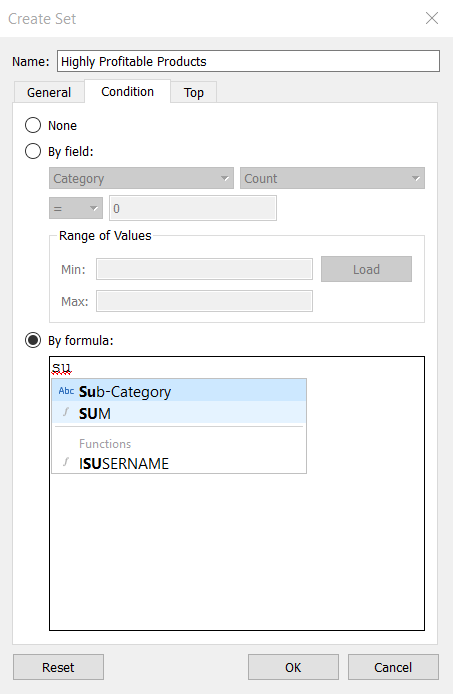Close the Create Set dialog
The width and height of the screenshot is (453, 694).
[x=432, y=18]
